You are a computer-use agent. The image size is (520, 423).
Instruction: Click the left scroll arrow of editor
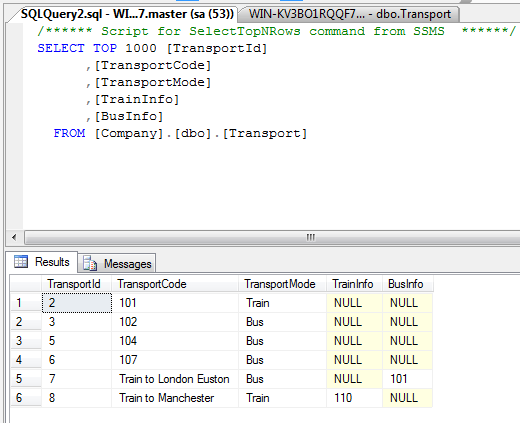pos(14,238)
